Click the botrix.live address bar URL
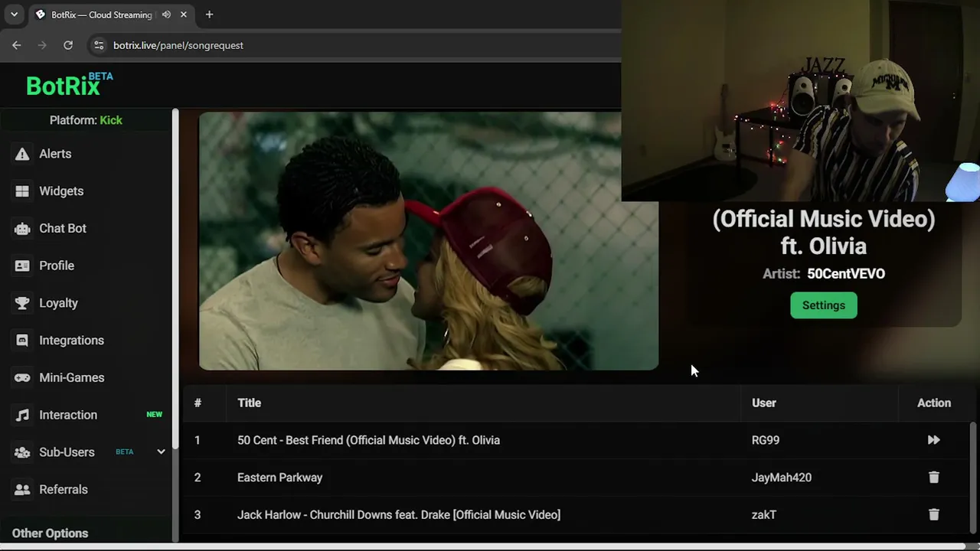The image size is (980, 551). tap(178, 45)
